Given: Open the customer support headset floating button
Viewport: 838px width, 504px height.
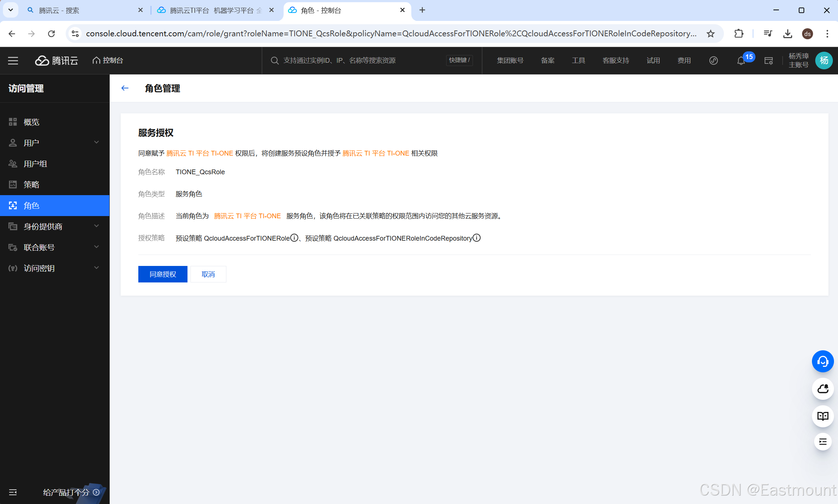Looking at the screenshot, I should coord(823,361).
